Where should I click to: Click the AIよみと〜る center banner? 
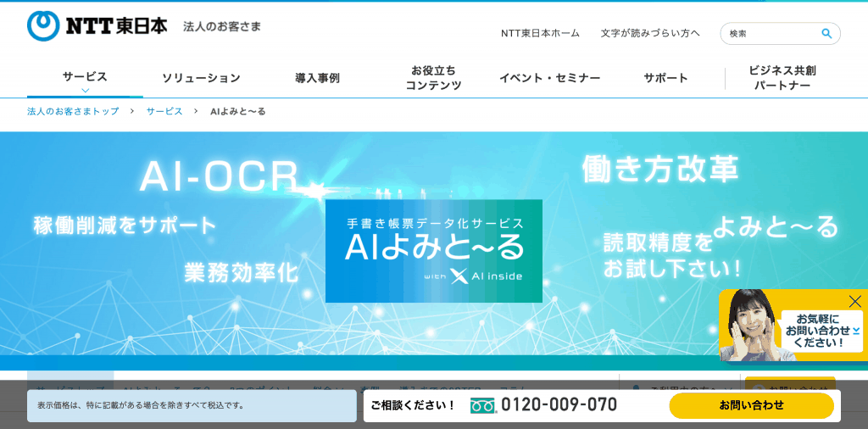[433, 251]
